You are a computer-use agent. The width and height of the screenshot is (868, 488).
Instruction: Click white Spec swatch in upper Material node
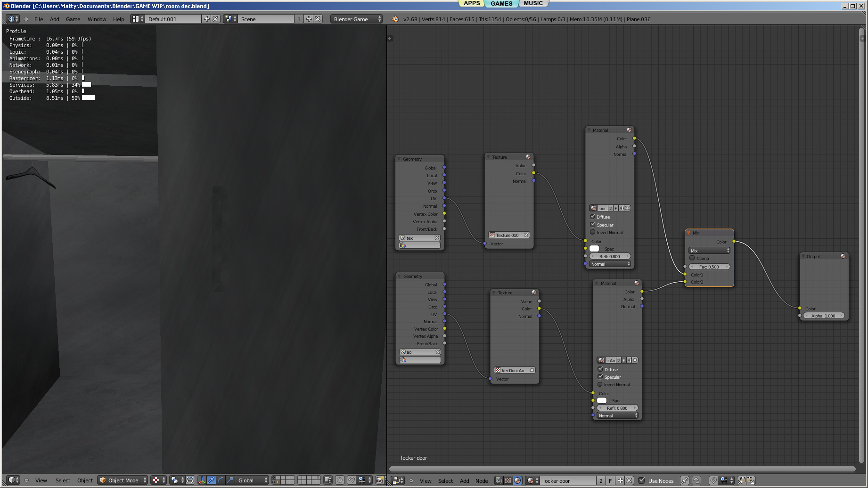click(x=594, y=249)
